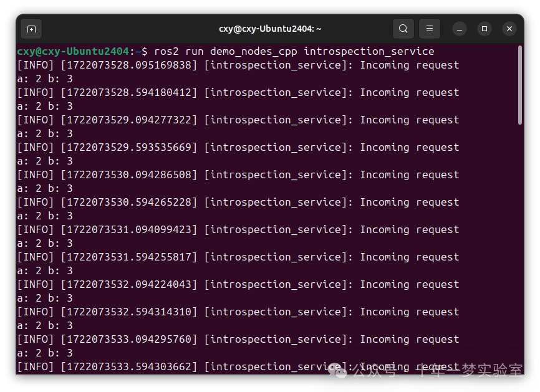Click timestamp 1722073529.593535669
Screen dimensions: 540x392
pyautogui.click(x=129, y=148)
